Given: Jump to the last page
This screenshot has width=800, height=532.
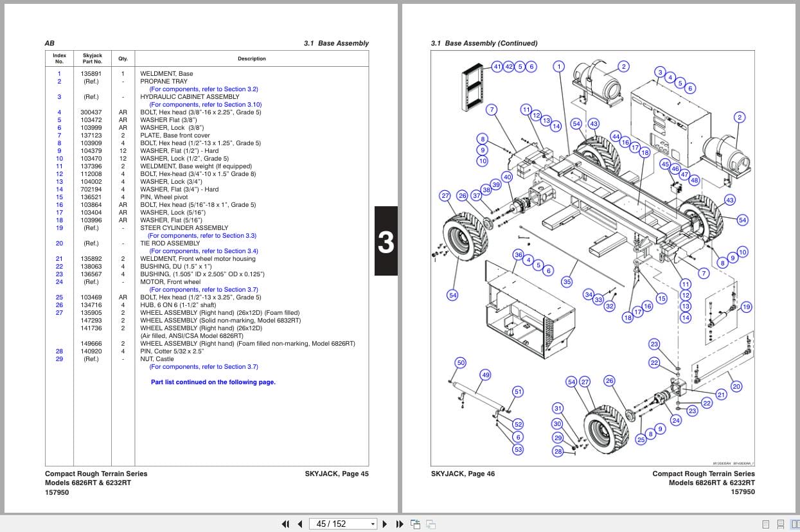Looking at the screenshot, I should click(x=399, y=524).
